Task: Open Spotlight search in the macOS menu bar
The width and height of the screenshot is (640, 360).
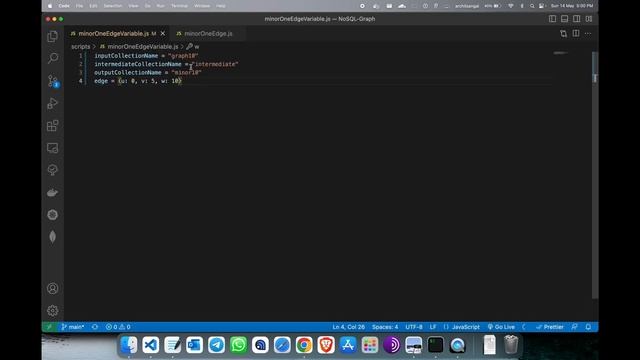Action: point(532,6)
